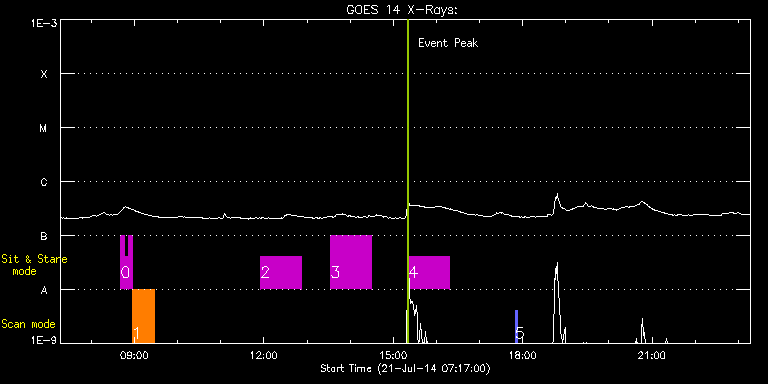
Task: Select magenta block 4 after event peak
Action: click(430, 272)
